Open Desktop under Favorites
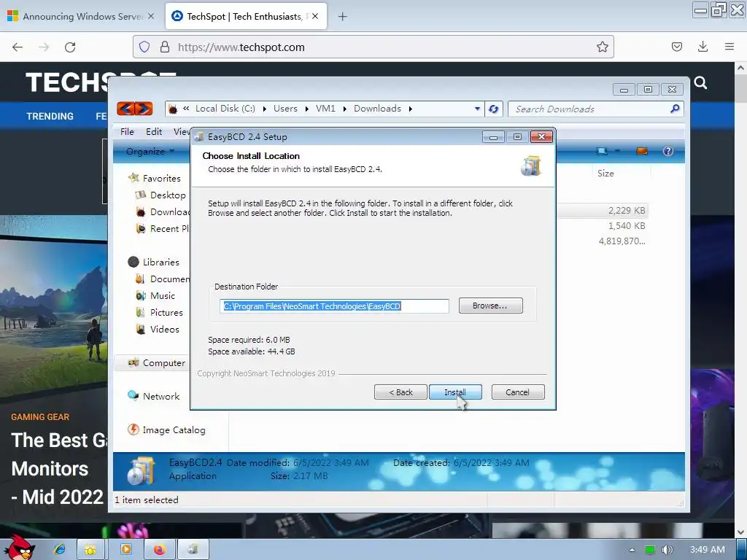 tap(160, 195)
